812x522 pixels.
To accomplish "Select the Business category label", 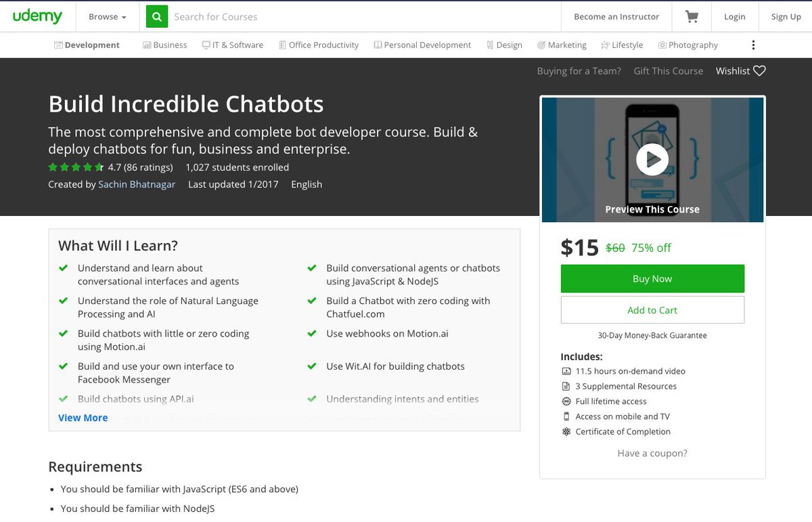I will (170, 45).
